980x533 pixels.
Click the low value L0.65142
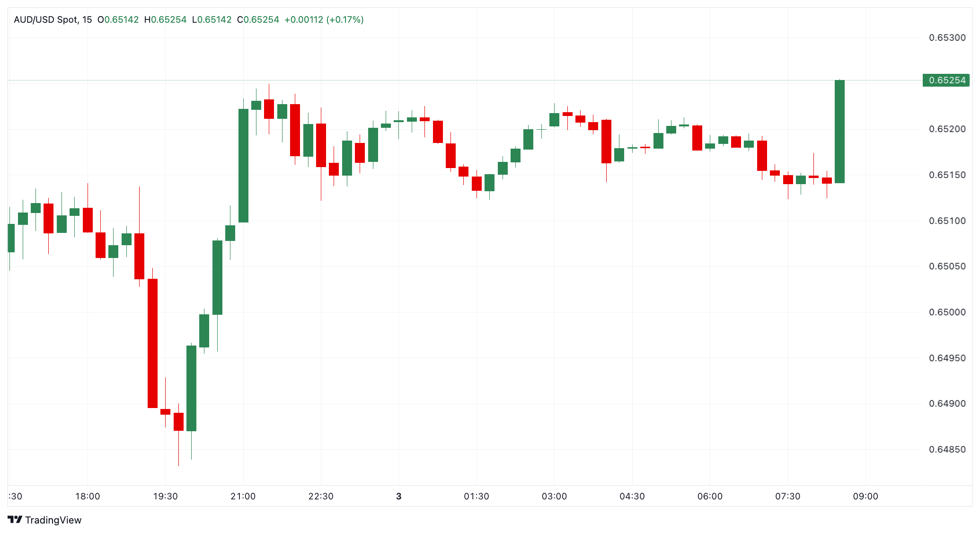coord(212,19)
